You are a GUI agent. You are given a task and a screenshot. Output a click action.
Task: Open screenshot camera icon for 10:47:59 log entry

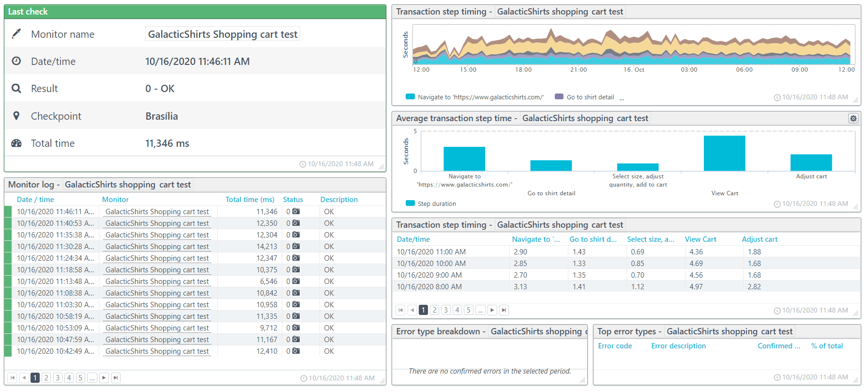[296, 339]
